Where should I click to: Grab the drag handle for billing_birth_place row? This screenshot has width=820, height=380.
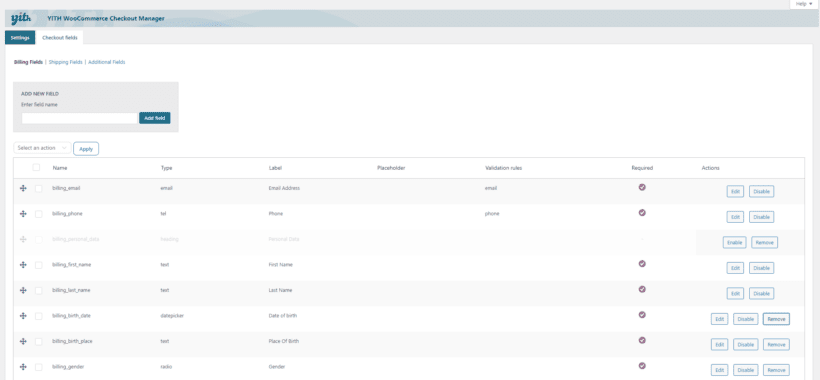(23, 341)
